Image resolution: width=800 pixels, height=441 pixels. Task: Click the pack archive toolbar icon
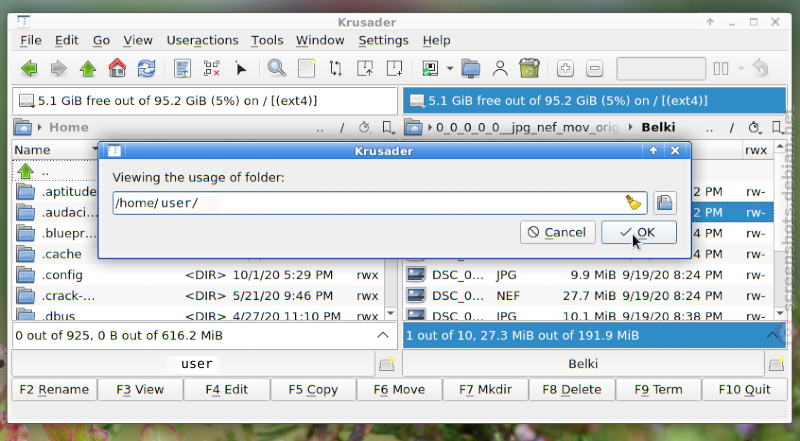(365, 68)
